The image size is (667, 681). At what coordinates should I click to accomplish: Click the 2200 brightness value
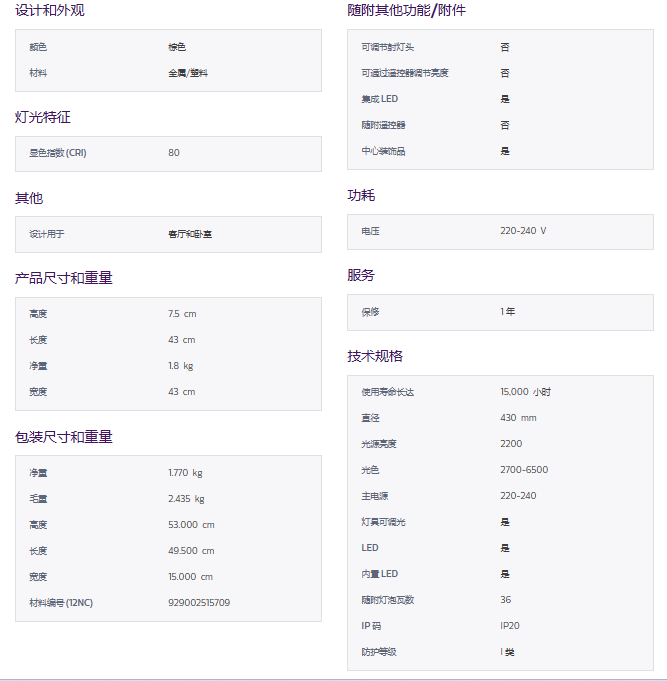pos(511,444)
